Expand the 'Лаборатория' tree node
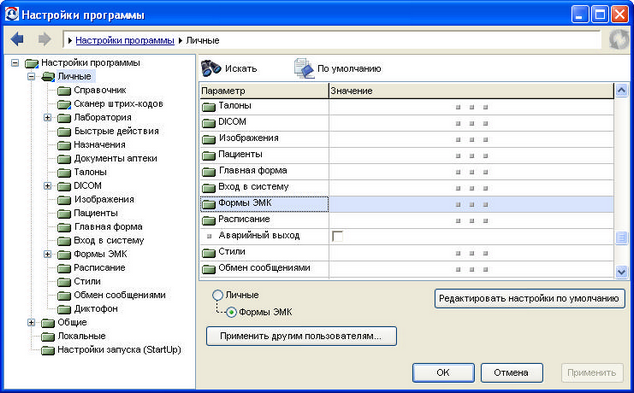634x393 pixels. tap(47, 117)
